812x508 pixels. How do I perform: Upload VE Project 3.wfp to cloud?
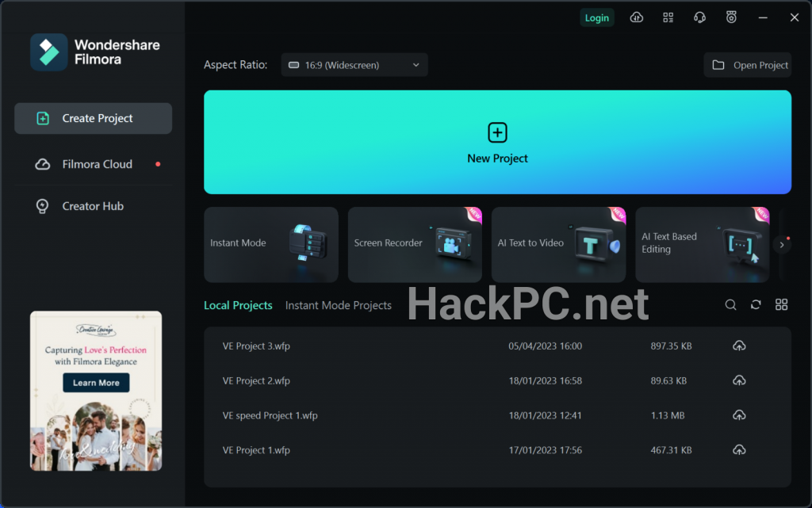(739, 346)
